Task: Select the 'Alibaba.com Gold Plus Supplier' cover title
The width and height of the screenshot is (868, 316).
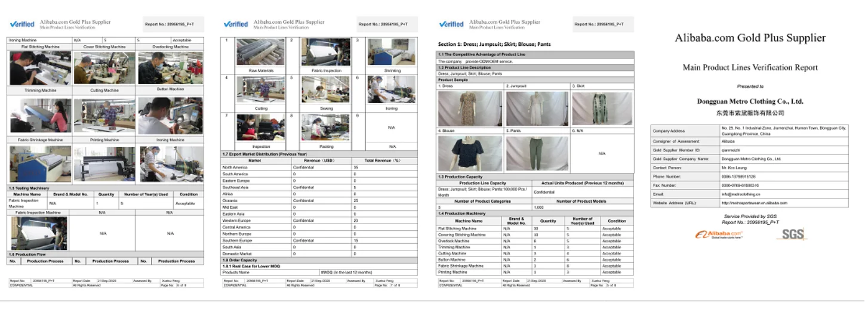Action: 750,38
